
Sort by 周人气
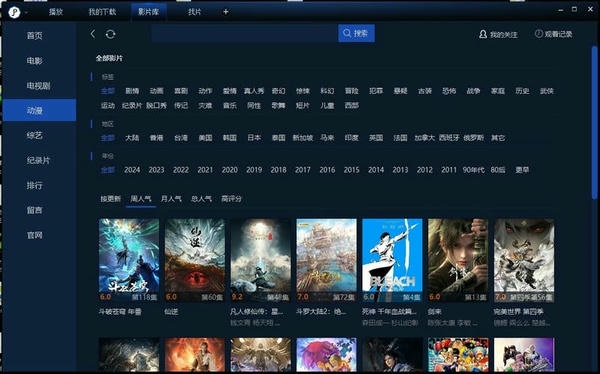pyautogui.click(x=141, y=199)
